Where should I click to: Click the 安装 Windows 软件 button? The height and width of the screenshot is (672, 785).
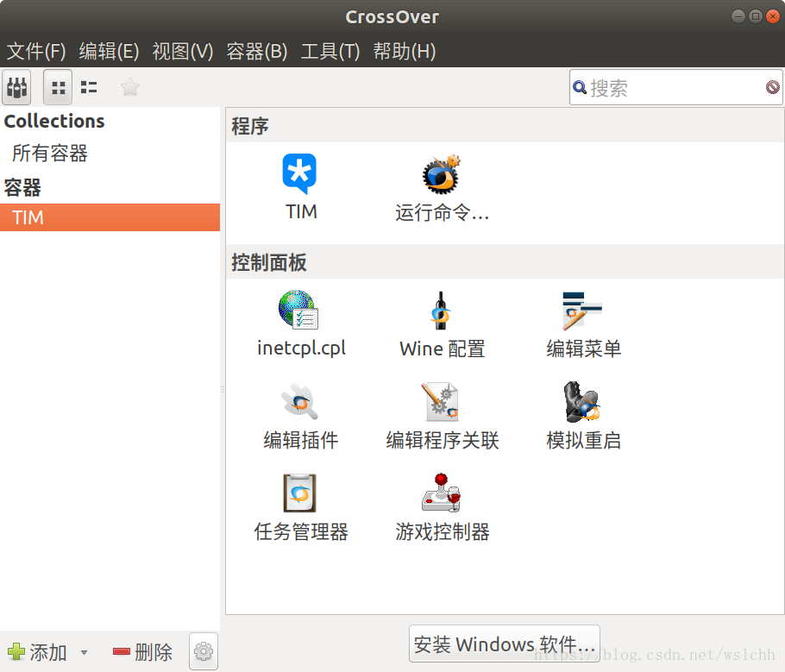click(x=504, y=644)
